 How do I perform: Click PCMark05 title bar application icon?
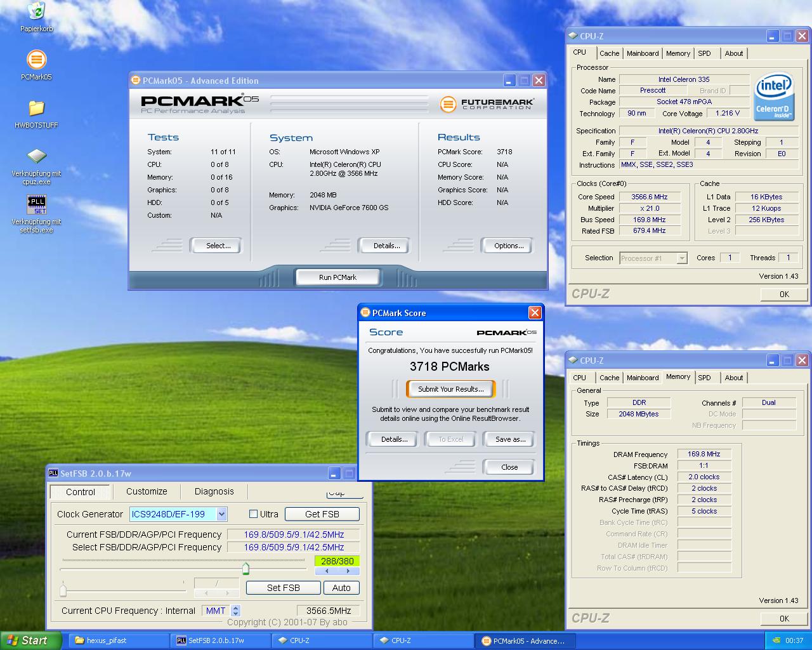click(x=136, y=81)
